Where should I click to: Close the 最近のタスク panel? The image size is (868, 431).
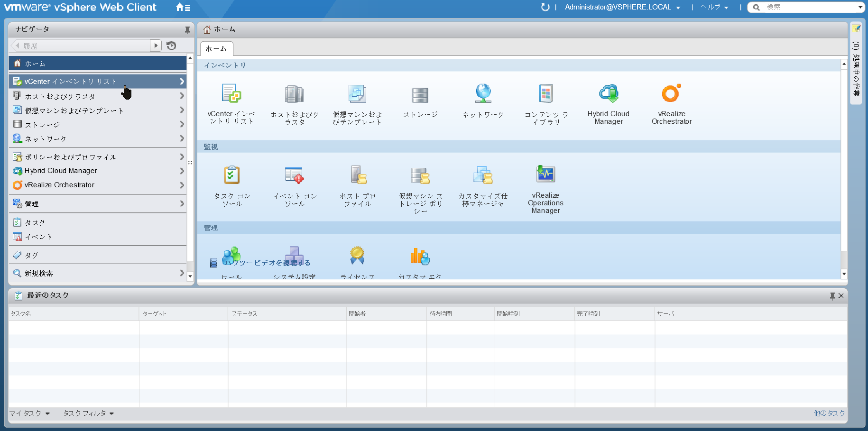pos(841,296)
